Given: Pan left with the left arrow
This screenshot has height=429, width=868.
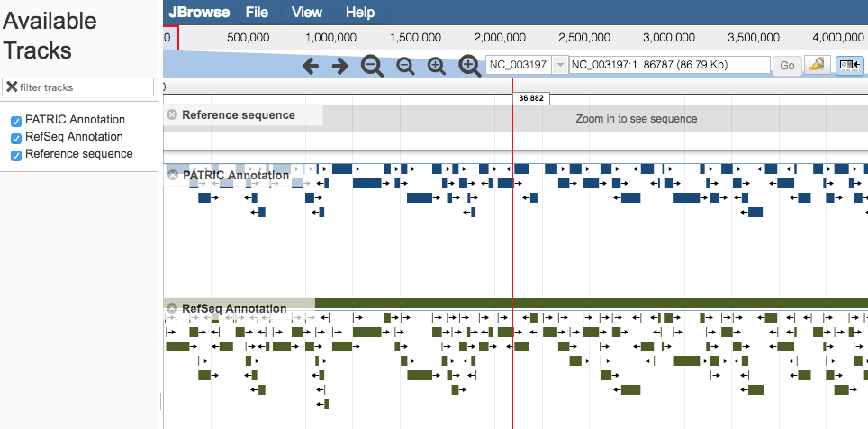Looking at the screenshot, I should click(x=311, y=67).
